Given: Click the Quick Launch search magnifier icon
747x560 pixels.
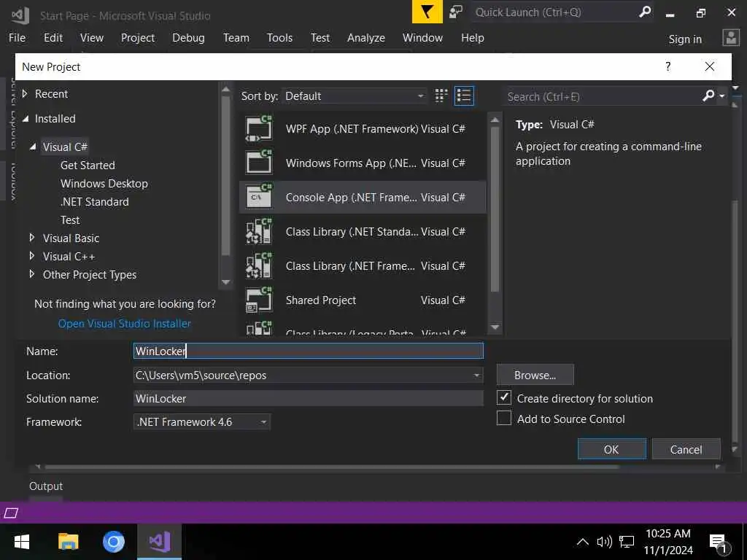Looking at the screenshot, I should [x=645, y=12].
